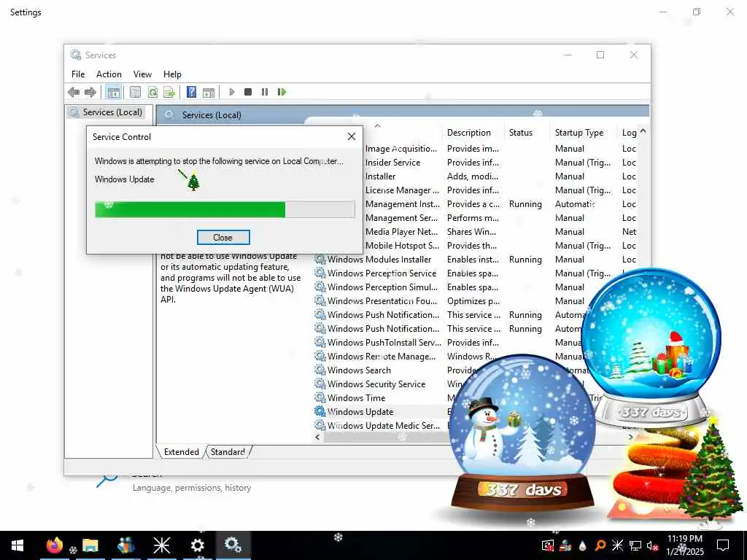Click the scroll-up arrow of the services list

tap(643, 131)
